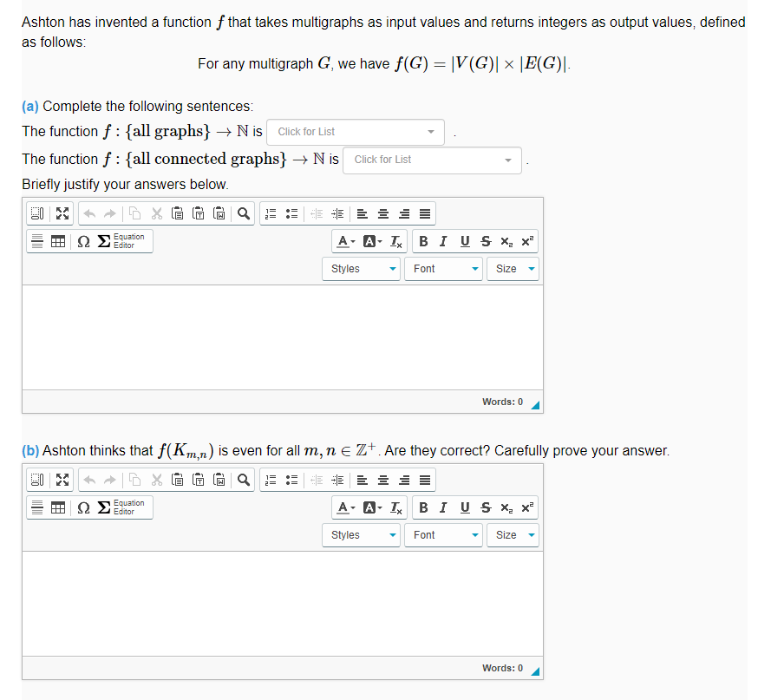Maximize the part (a) editor
Screen dimensions: 771x700
(62, 213)
